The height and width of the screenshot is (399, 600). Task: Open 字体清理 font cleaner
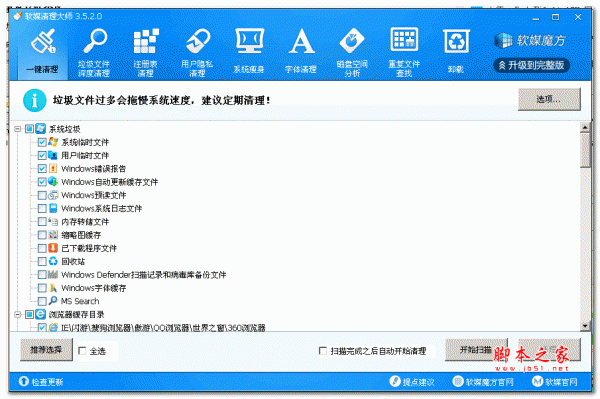click(x=301, y=52)
